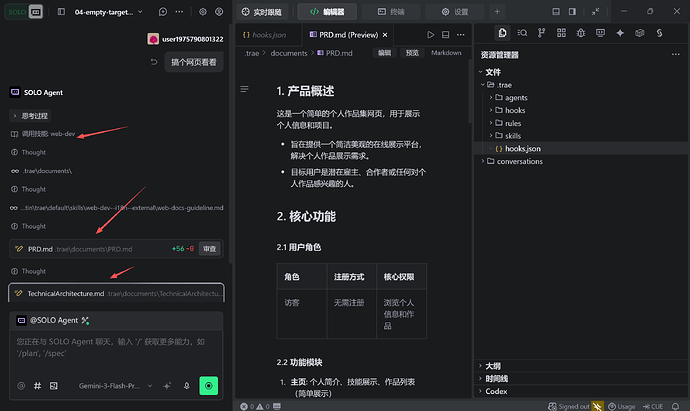This screenshot has width=690, height=411.
Task: Open the cube container icon
Action: [639, 33]
